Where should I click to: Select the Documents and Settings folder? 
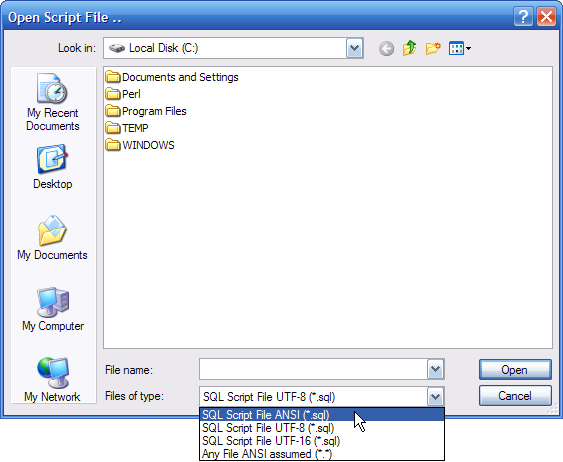point(172,77)
